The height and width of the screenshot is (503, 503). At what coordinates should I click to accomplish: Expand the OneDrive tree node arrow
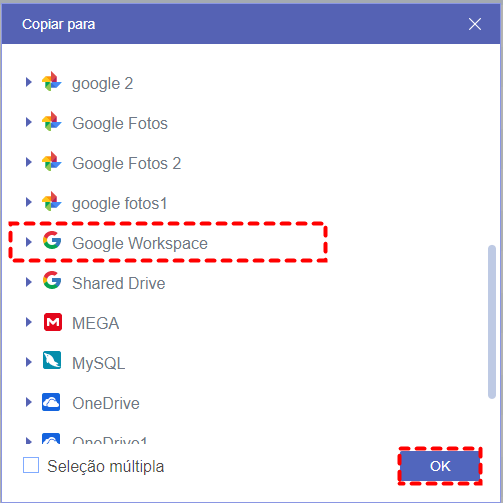[29, 402]
